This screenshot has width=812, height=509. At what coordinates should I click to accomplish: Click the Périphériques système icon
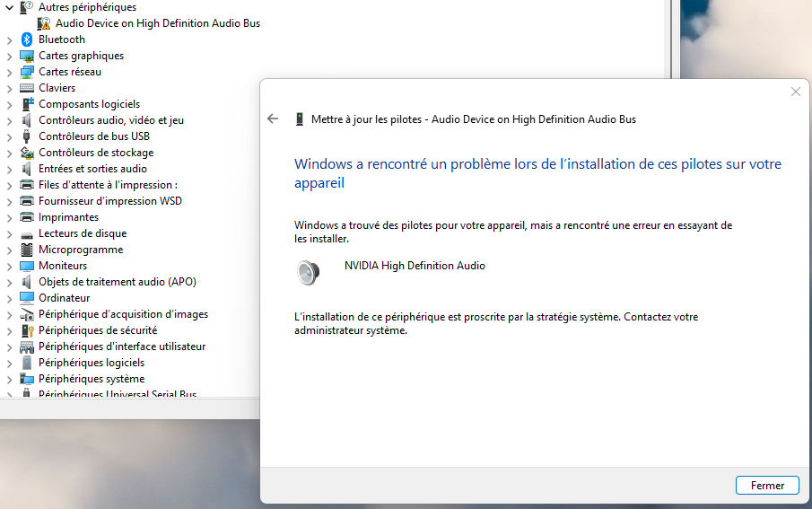pyautogui.click(x=27, y=378)
